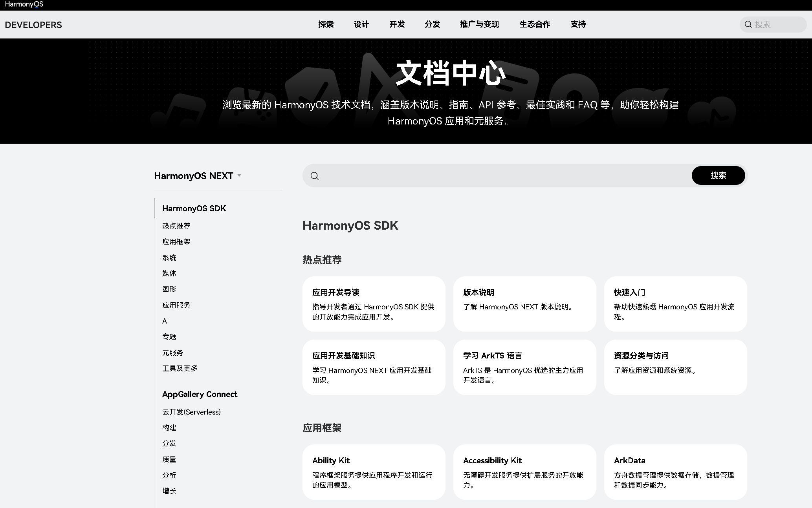
Task: Select 分析 in the sidebar
Action: pos(169,475)
